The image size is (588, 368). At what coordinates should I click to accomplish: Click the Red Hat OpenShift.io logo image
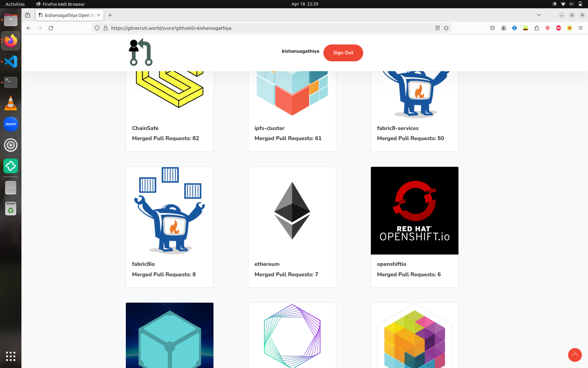pos(415,211)
